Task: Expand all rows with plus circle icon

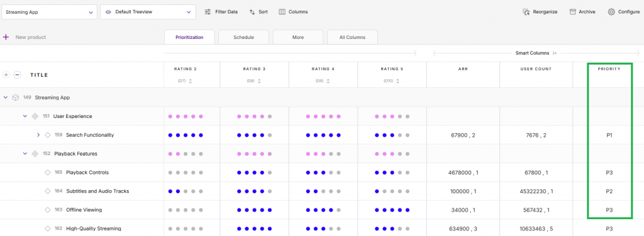Action: [x=6, y=75]
